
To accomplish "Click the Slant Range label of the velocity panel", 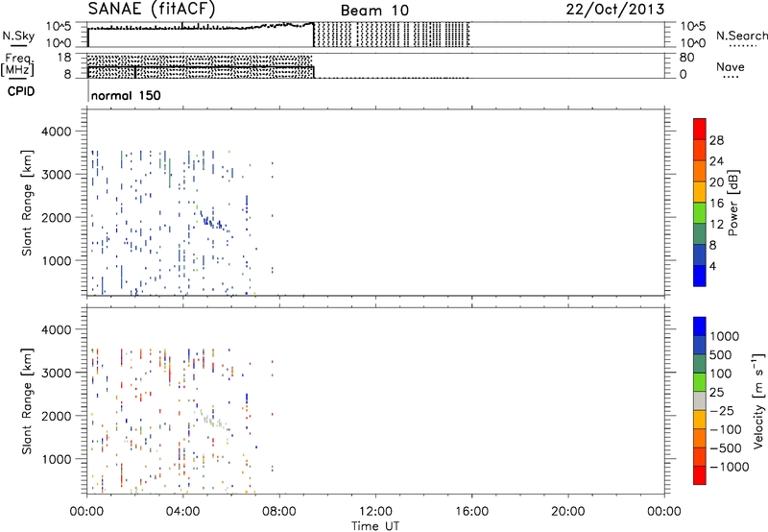I will (x=27, y=400).
